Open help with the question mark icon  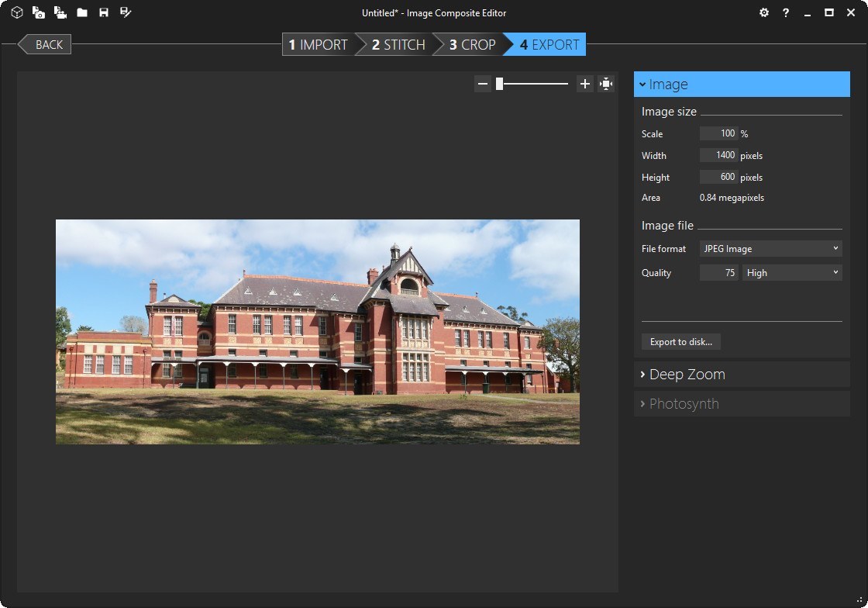tap(785, 12)
